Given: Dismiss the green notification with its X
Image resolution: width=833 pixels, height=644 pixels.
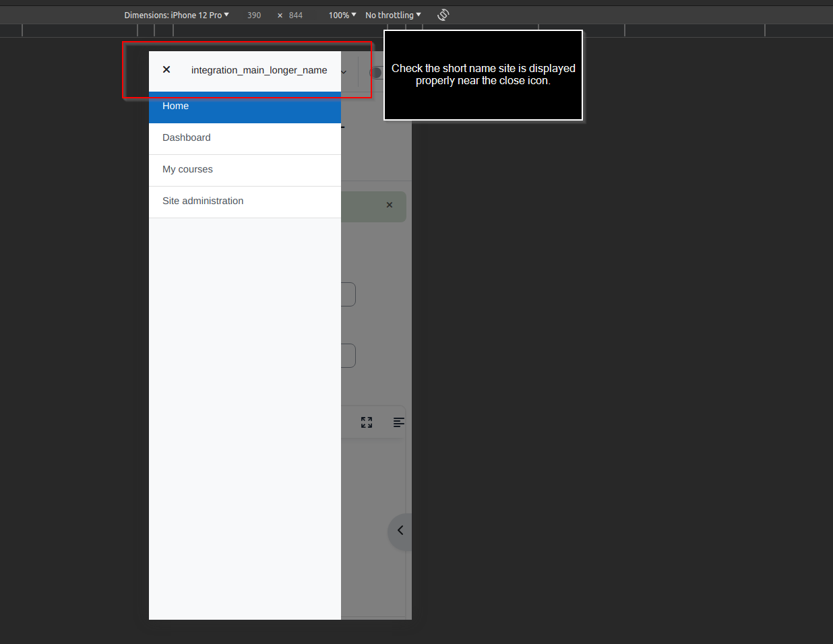Looking at the screenshot, I should coord(390,205).
